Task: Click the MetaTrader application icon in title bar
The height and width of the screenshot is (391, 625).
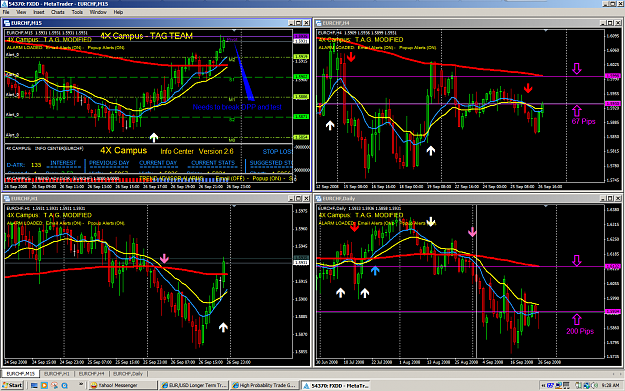Action: tap(4, 4)
